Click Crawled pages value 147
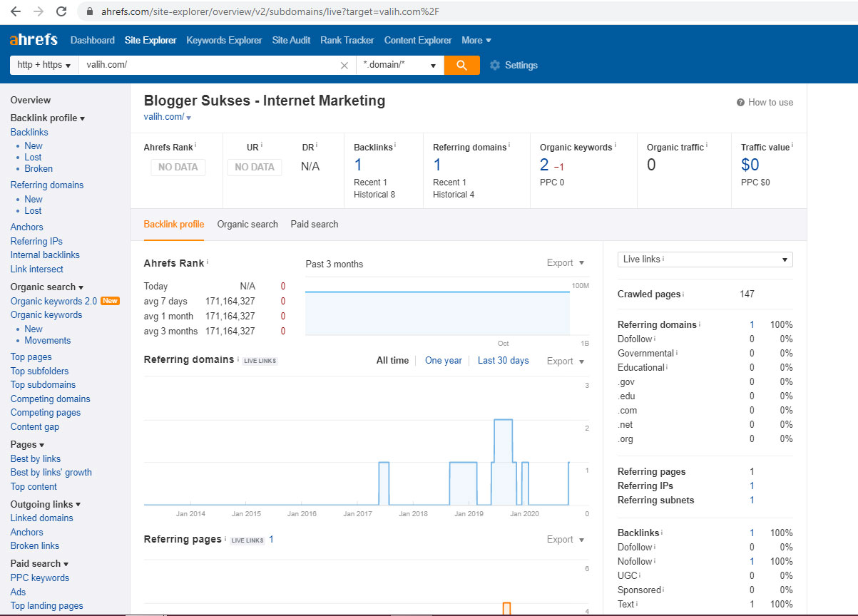 [x=747, y=294]
